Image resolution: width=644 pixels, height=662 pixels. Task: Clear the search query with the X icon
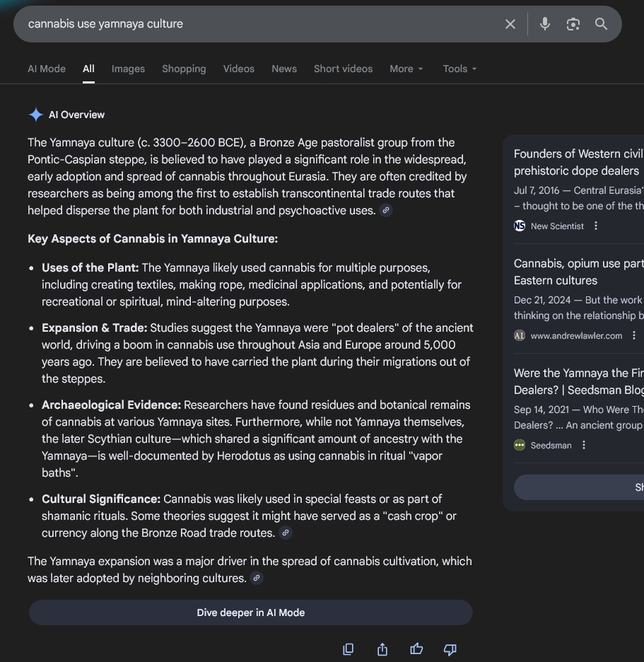pyautogui.click(x=510, y=24)
